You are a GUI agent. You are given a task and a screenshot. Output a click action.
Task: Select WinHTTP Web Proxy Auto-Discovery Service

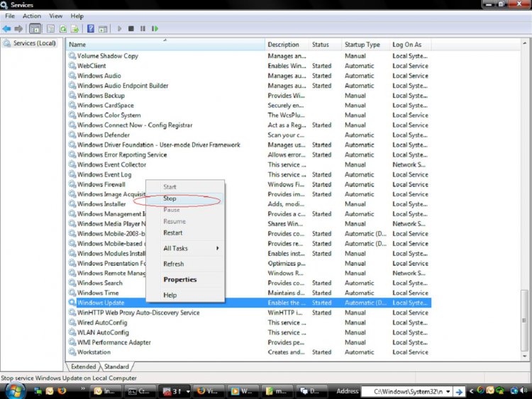point(250,313)
